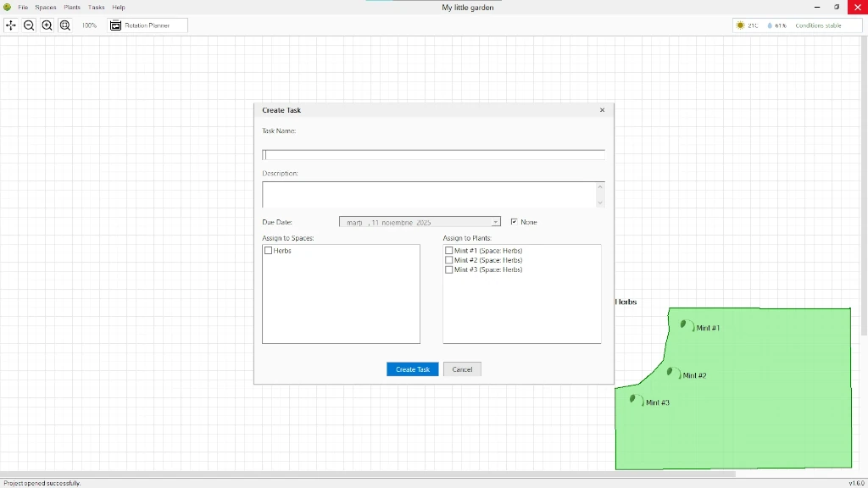Open the Due Date calendar dropdown
The height and width of the screenshot is (488, 868).
coord(494,222)
